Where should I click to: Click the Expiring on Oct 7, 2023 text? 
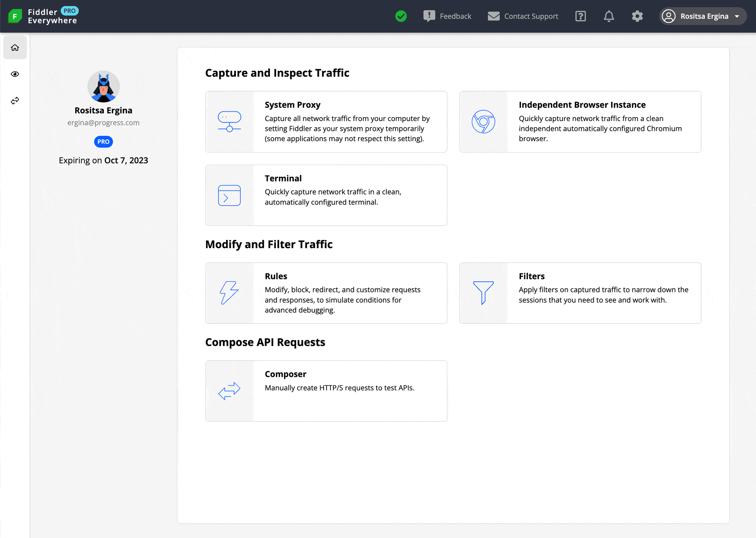(104, 160)
